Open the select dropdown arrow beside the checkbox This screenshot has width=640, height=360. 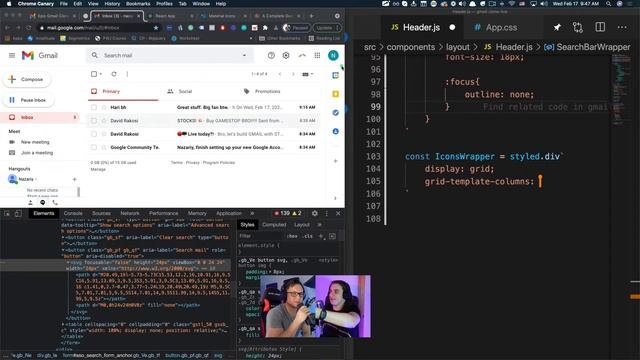101,74
